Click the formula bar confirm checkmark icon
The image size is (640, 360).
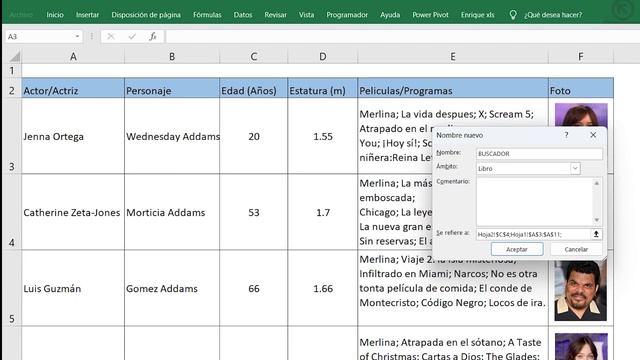pyautogui.click(x=132, y=36)
